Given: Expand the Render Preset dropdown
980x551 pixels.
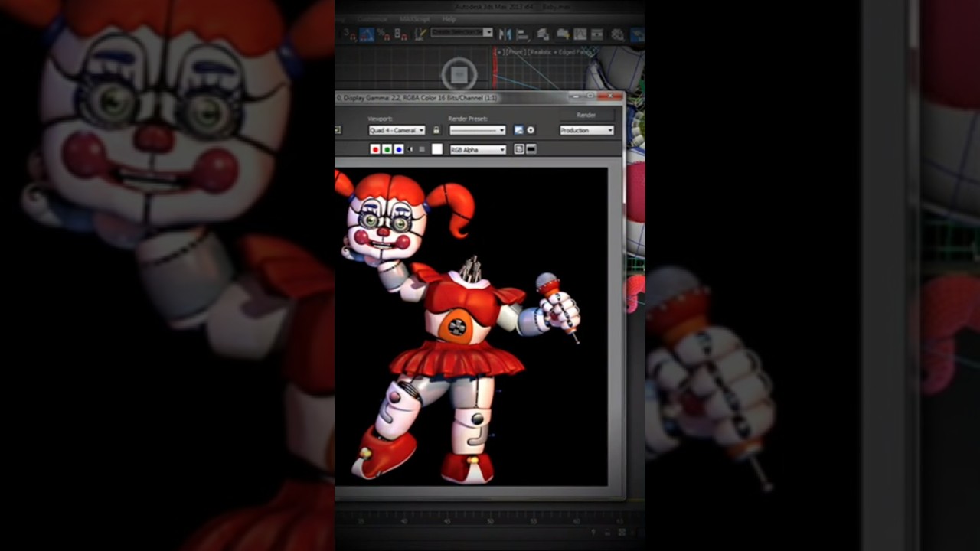Looking at the screenshot, I should pos(478,130).
